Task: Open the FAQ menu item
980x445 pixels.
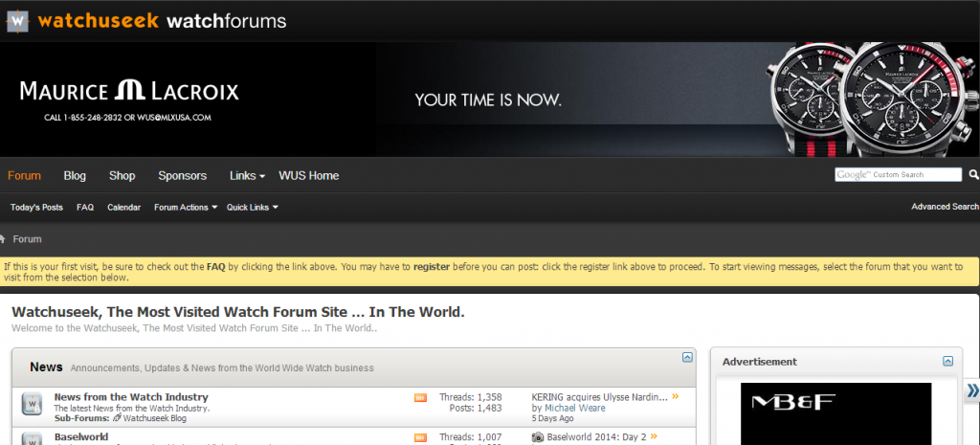Action: [x=85, y=208]
